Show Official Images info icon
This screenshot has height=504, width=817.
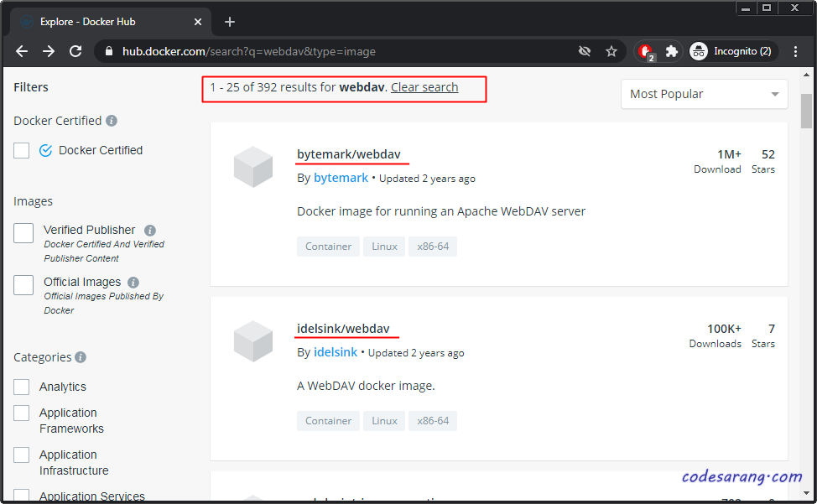(x=133, y=283)
